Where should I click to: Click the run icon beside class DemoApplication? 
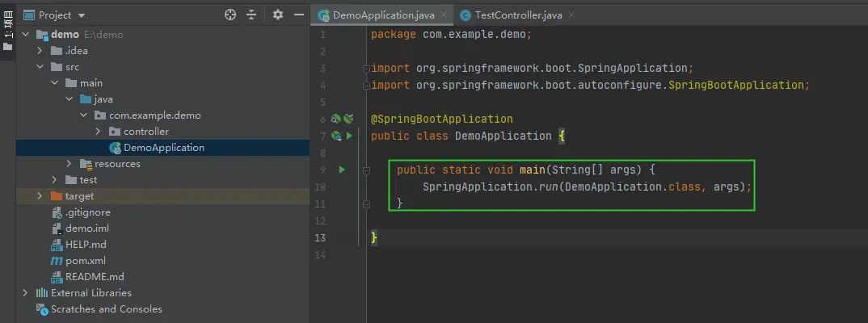349,136
